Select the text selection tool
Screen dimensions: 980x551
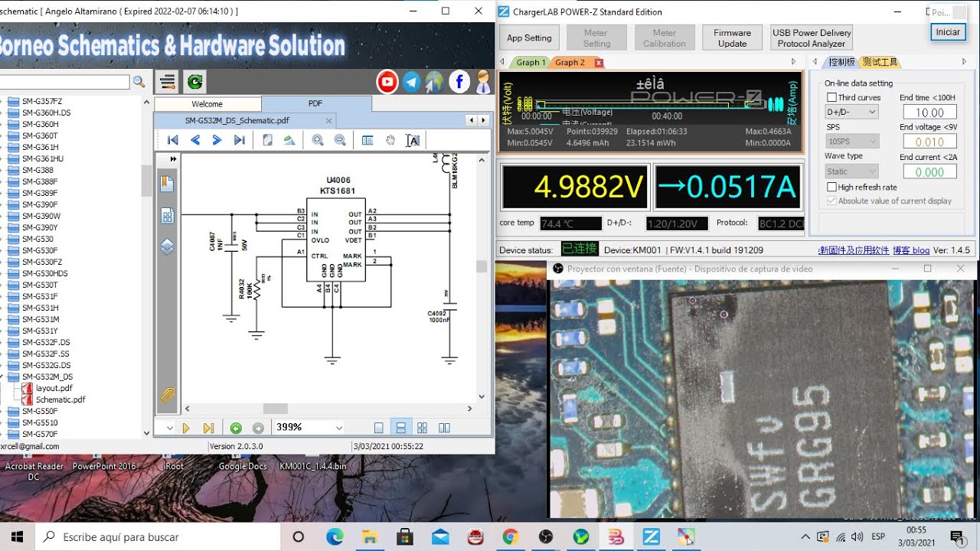coord(413,140)
